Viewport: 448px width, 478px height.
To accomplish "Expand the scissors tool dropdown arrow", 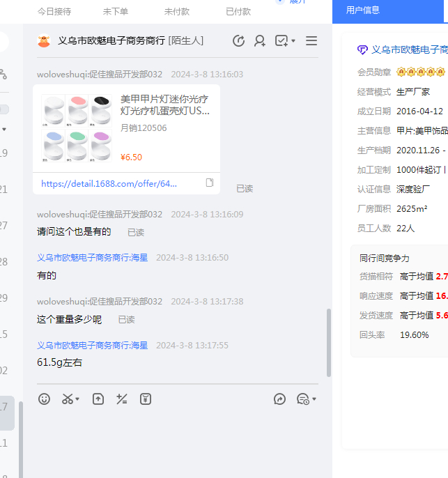I will pos(78,400).
